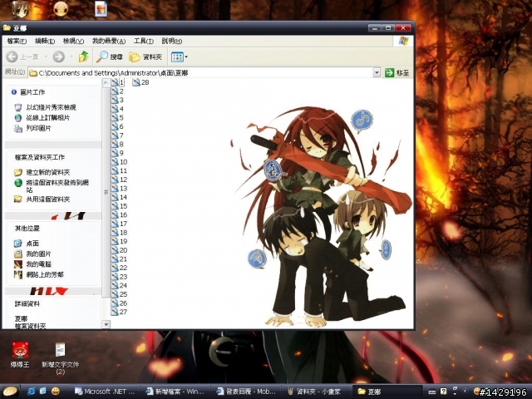
Task: Open the orange round face desktop icon
Action: [x=61, y=9]
